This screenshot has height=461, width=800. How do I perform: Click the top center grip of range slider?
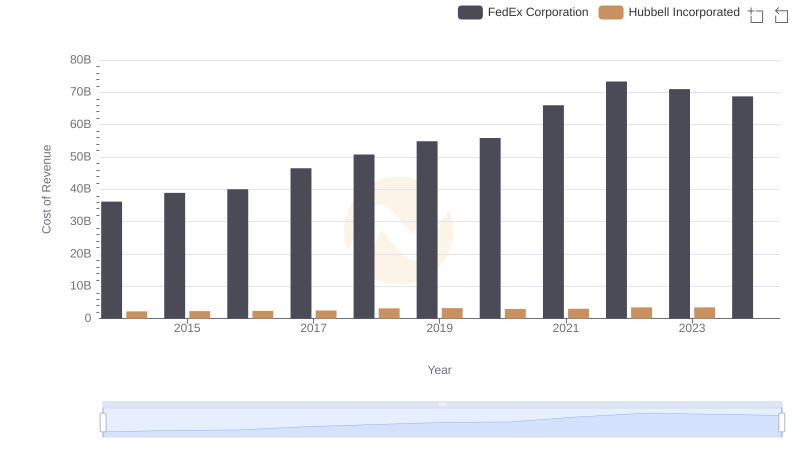(442, 404)
